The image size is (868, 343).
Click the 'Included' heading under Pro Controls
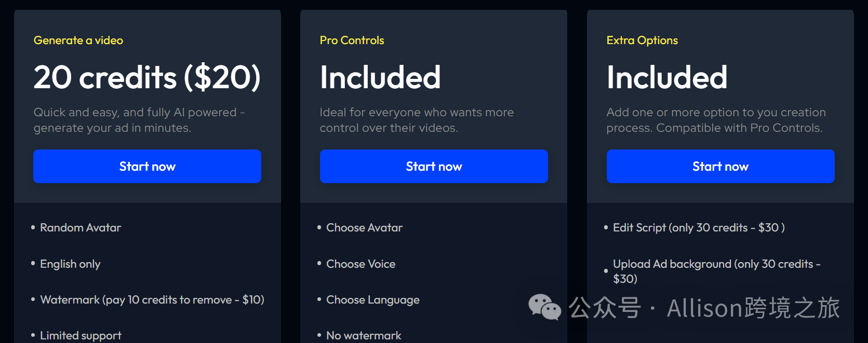(380, 77)
